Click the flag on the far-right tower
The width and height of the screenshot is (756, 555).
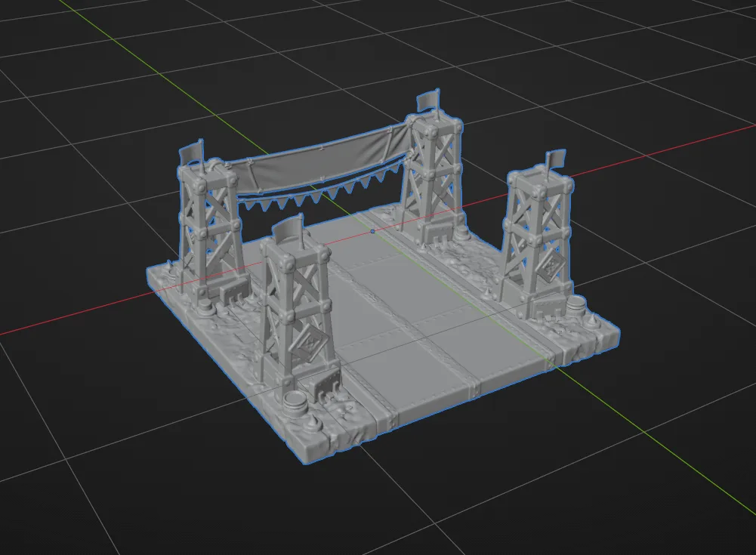(x=555, y=159)
